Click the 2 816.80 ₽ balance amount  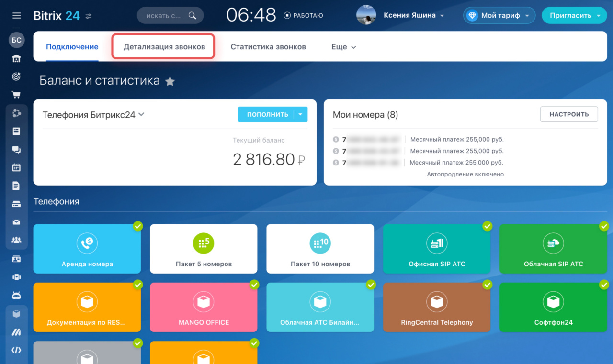269,160
